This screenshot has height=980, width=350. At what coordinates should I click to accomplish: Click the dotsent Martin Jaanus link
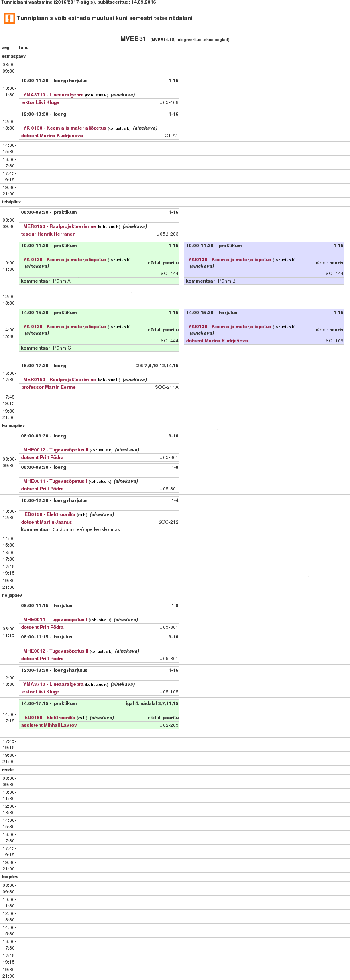[x=47, y=522]
